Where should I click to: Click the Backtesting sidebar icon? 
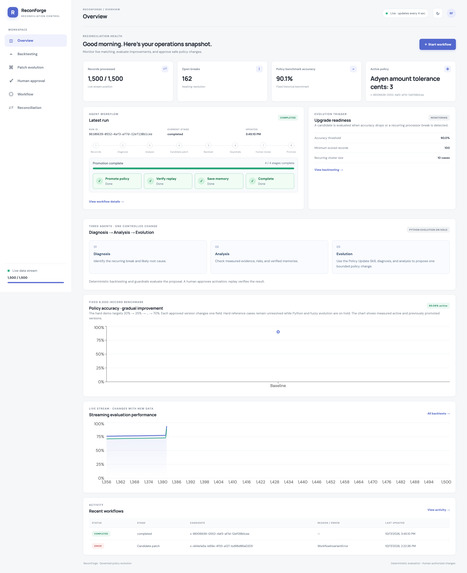(x=11, y=54)
